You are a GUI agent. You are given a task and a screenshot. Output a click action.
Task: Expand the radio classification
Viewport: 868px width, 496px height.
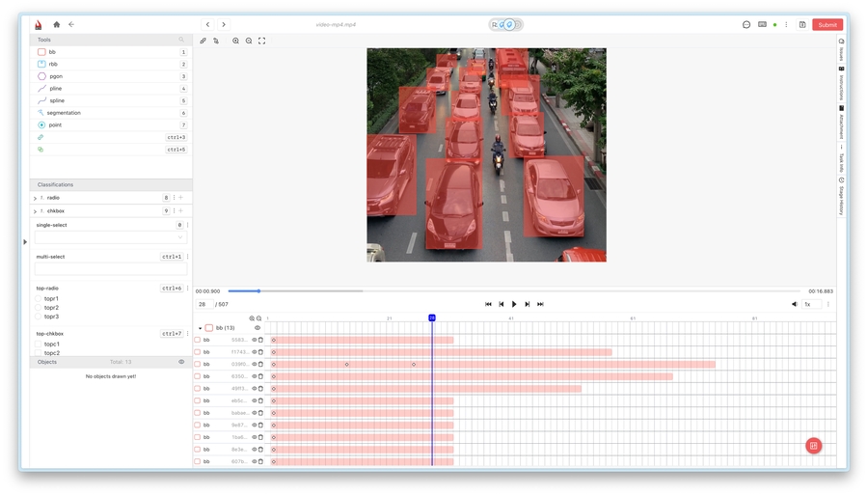pyautogui.click(x=36, y=198)
